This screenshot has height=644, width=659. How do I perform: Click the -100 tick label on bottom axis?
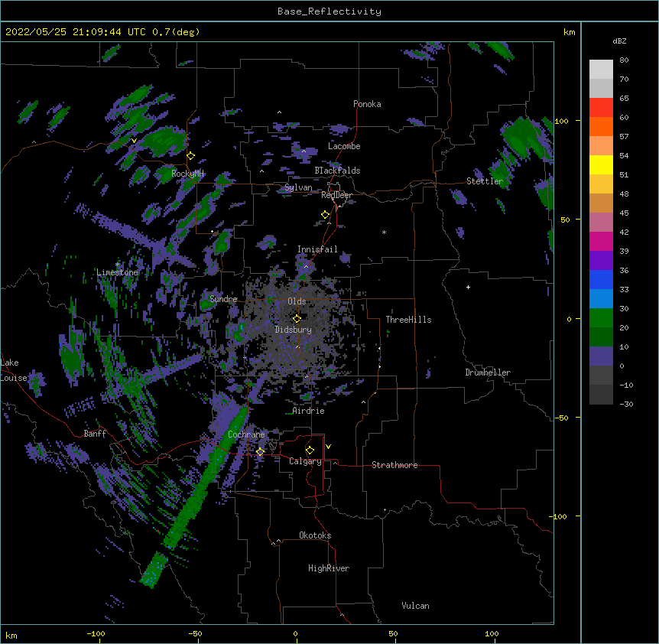96,633
